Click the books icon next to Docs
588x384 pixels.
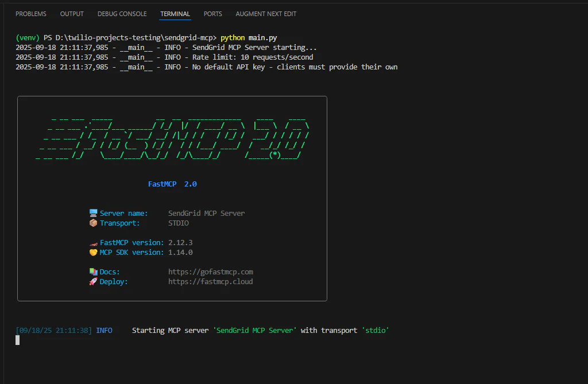point(93,271)
